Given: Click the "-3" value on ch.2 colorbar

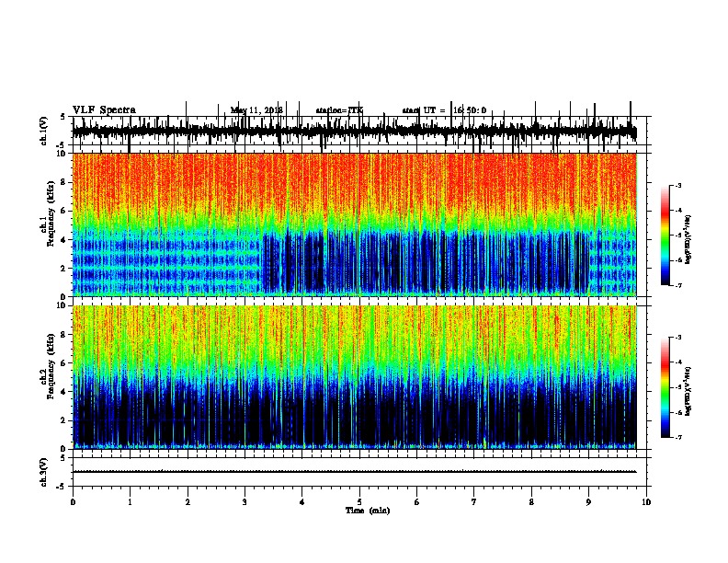Looking at the screenshot, I should [678, 338].
